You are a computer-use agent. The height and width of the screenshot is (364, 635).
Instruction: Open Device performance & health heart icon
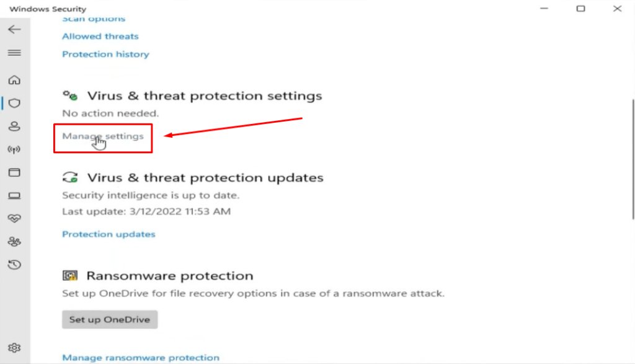click(15, 219)
